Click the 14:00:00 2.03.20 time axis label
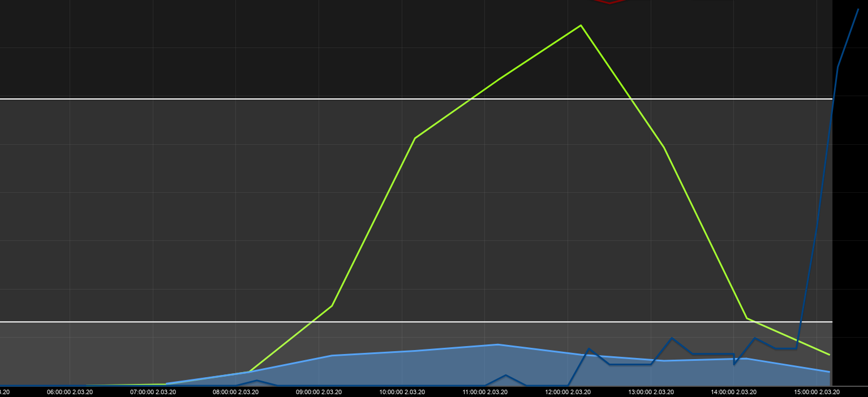The image size is (868, 397). point(734,392)
